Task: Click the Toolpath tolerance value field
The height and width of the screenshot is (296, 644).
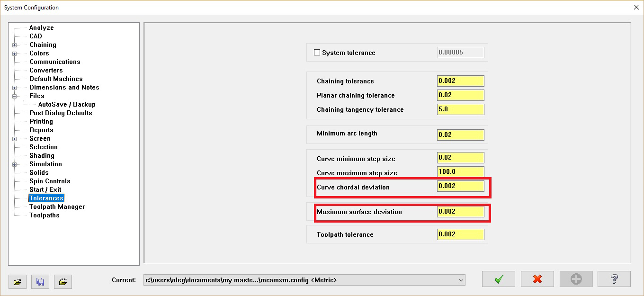Action: pyautogui.click(x=461, y=234)
